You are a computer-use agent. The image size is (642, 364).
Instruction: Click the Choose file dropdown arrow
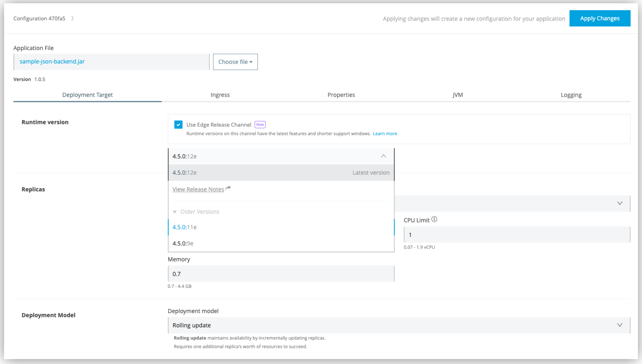251,62
